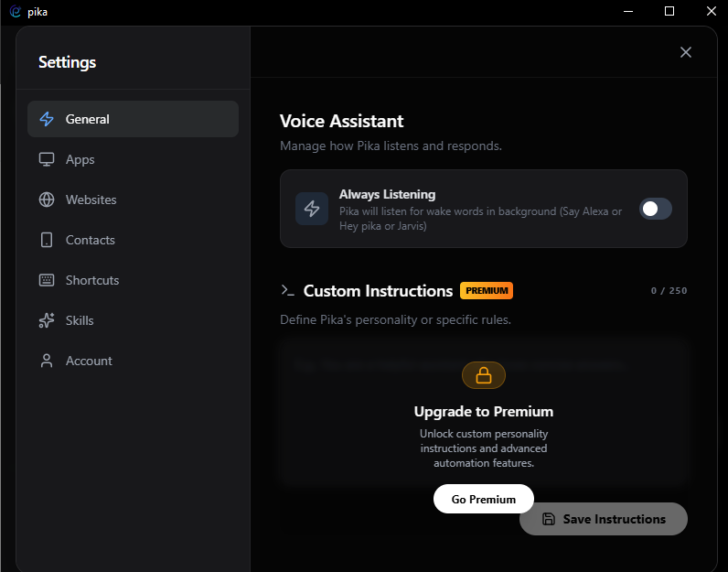Toggle the Always Listening switch
Screen dimensions: 728x572
coord(655,209)
